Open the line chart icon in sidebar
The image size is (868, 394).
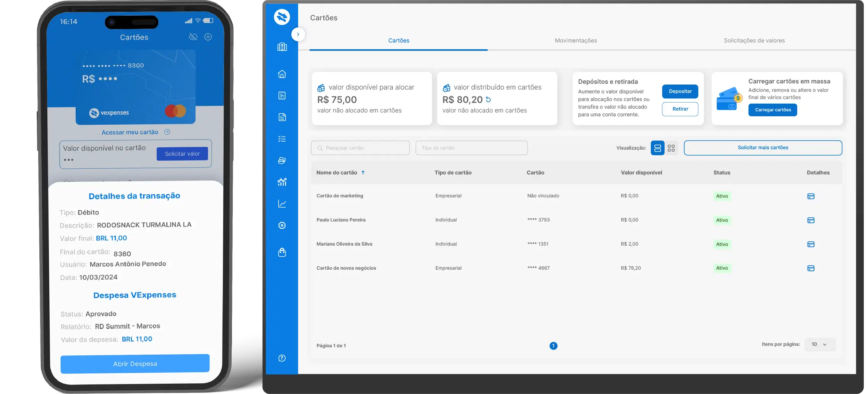(x=282, y=204)
